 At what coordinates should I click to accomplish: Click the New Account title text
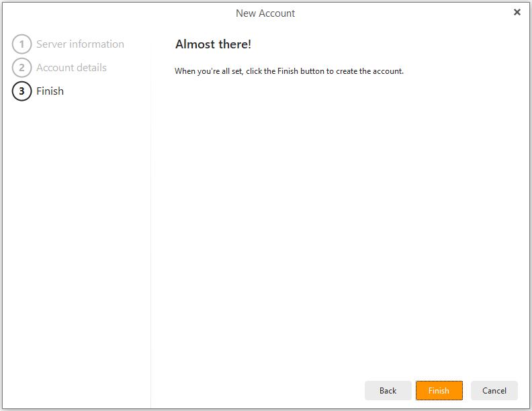click(265, 13)
